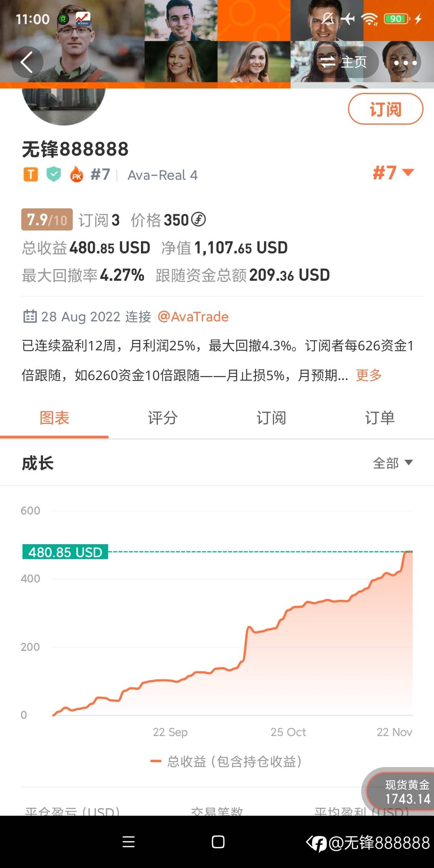Tap the orange 订阅 subscribe button
The width and height of the screenshot is (434, 868).
(385, 109)
